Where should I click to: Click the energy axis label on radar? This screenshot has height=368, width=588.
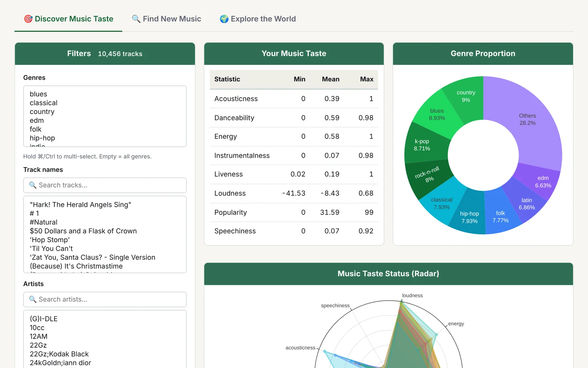pos(456,324)
